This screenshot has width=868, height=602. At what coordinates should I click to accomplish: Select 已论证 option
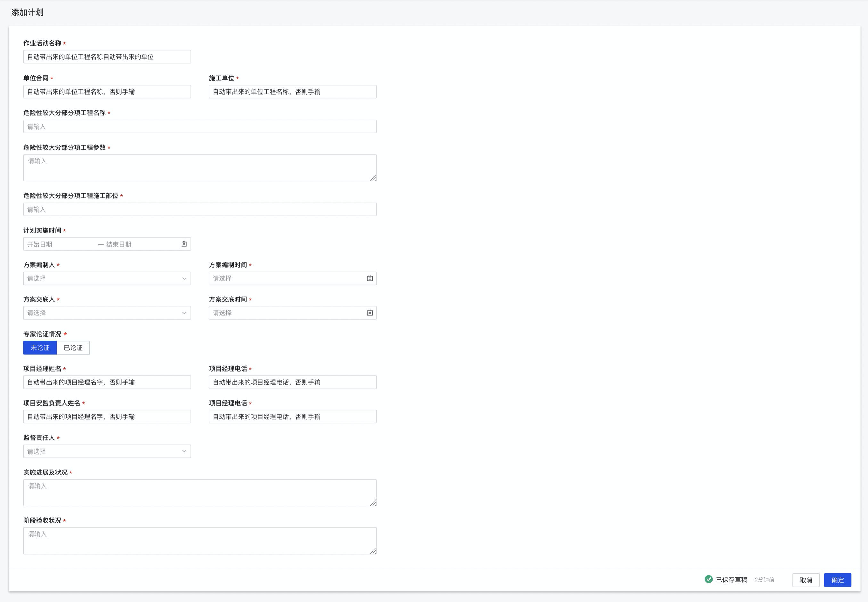coord(73,348)
